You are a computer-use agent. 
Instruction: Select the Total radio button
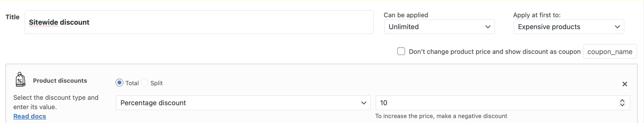pyautogui.click(x=119, y=83)
